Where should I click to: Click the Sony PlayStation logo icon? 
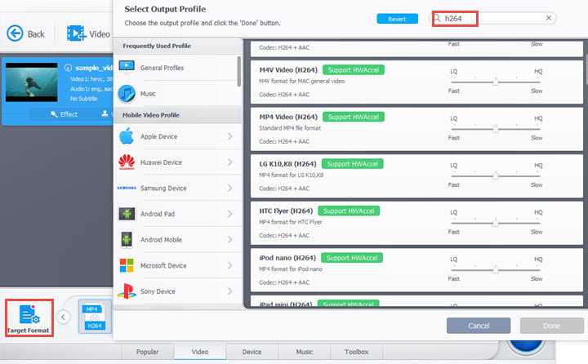[x=127, y=291]
